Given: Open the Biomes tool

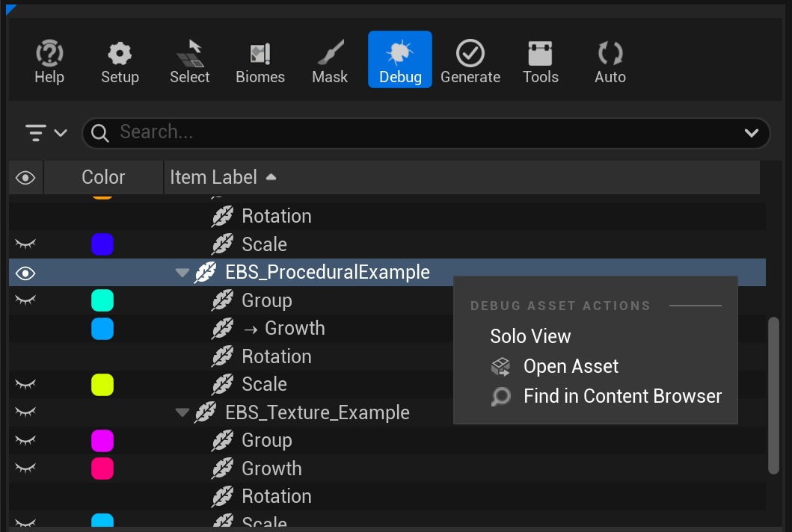Looking at the screenshot, I should (x=260, y=61).
